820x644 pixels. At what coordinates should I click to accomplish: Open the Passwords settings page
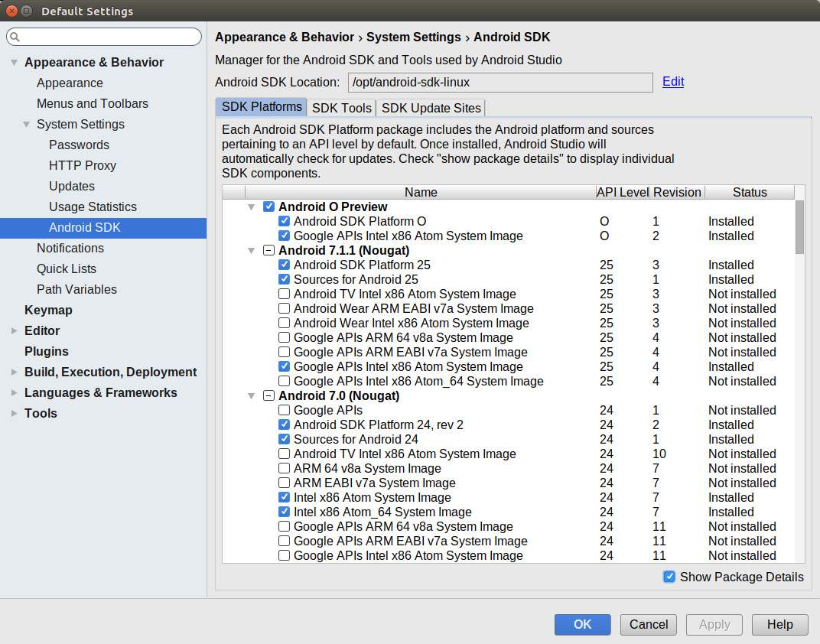pos(79,145)
